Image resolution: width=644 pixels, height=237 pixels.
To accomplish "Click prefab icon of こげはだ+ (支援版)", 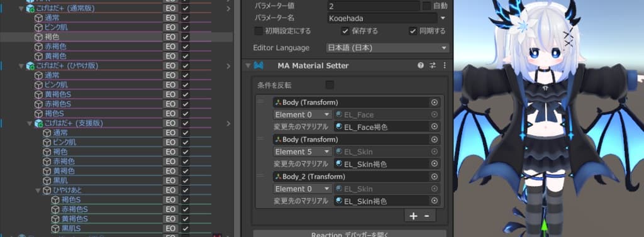I will point(38,123).
